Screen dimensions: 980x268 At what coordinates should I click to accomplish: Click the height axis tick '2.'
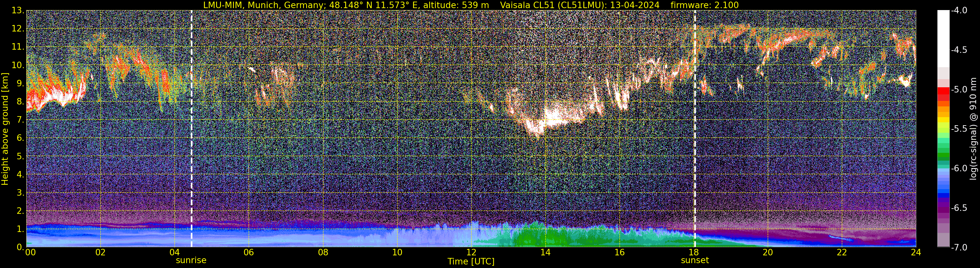click(x=20, y=211)
